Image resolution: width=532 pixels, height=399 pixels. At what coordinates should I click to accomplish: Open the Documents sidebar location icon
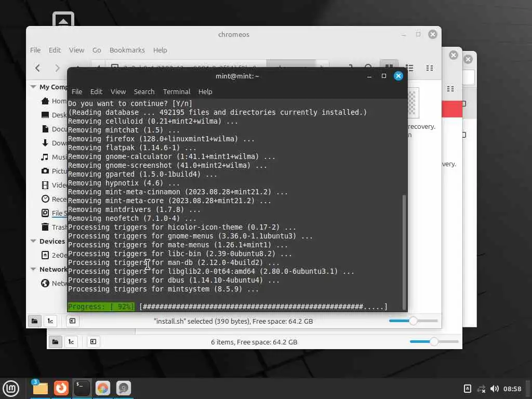pyautogui.click(x=45, y=129)
